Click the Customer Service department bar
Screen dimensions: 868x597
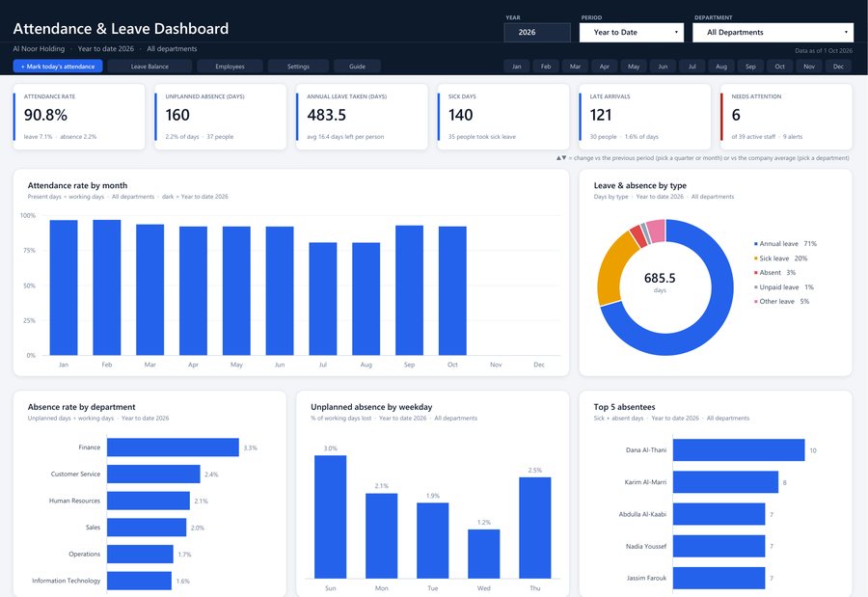tap(153, 475)
